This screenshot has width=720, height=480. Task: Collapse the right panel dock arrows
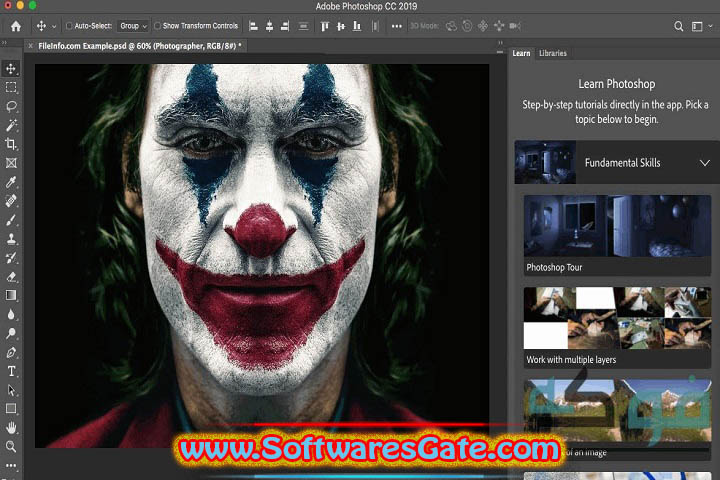pyautogui.click(x=501, y=43)
